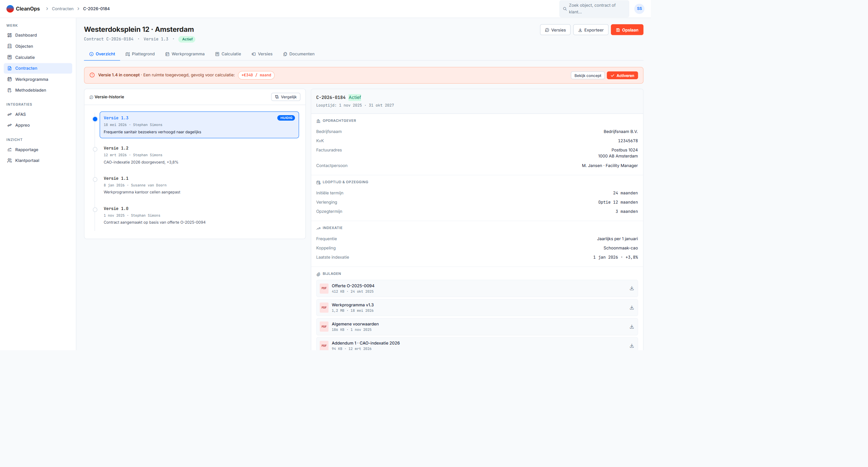Download Offerte O-2025-0094 PDF
Viewport: 868px width, 467px height.
click(632, 288)
